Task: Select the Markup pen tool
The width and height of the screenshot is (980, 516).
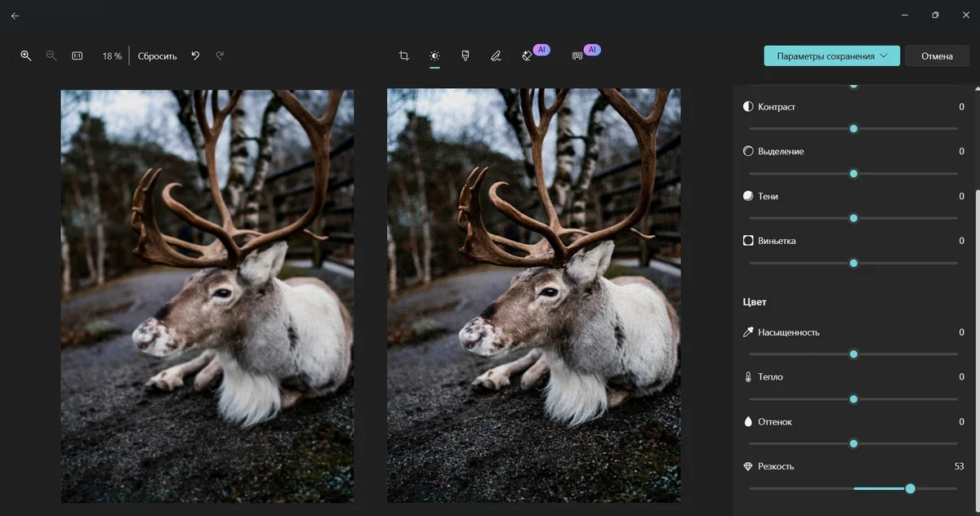Action: pos(496,56)
